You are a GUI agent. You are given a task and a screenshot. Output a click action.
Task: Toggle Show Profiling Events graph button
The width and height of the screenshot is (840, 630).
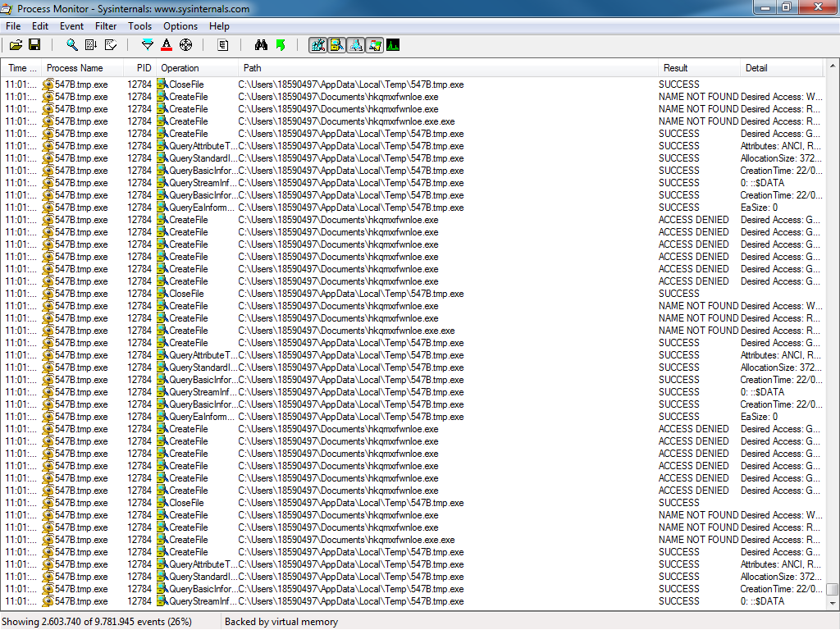[393, 45]
